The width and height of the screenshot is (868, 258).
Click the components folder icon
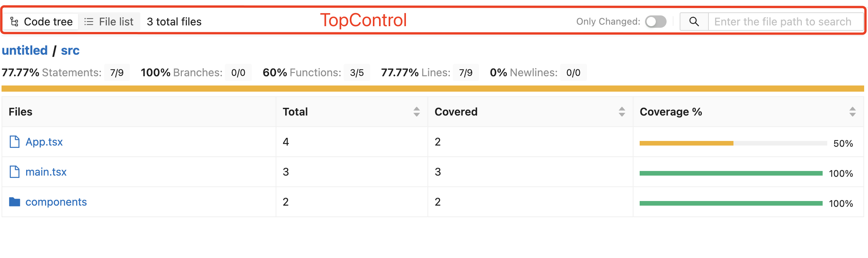[x=15, y=202]
